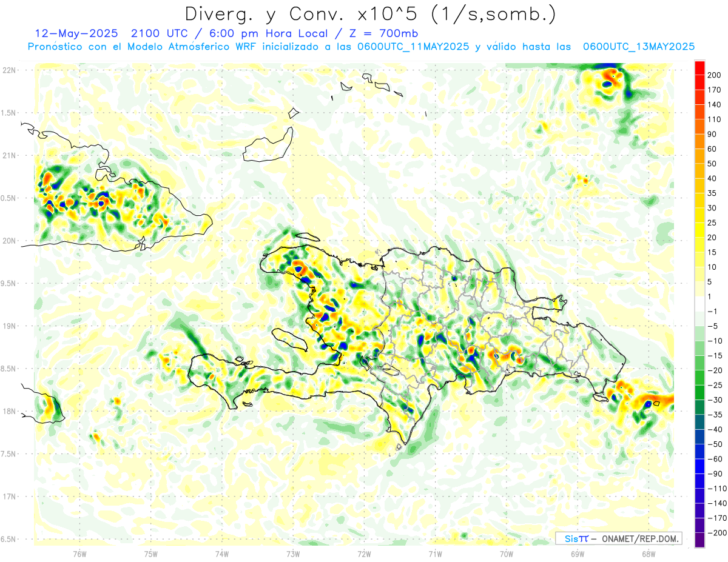Click the white color scale segment between 1 and -1
Viewport: 728px width, 562px height.
(699, 304)
